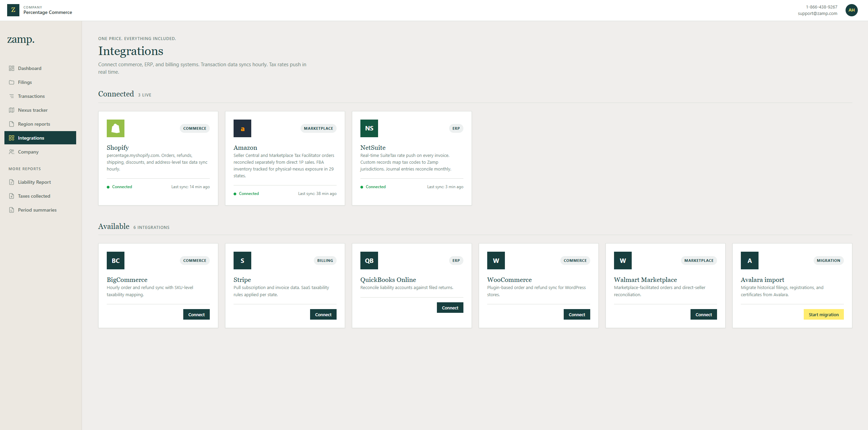
Task: Connect the BigCommerce integration
Action: (197, 315)
